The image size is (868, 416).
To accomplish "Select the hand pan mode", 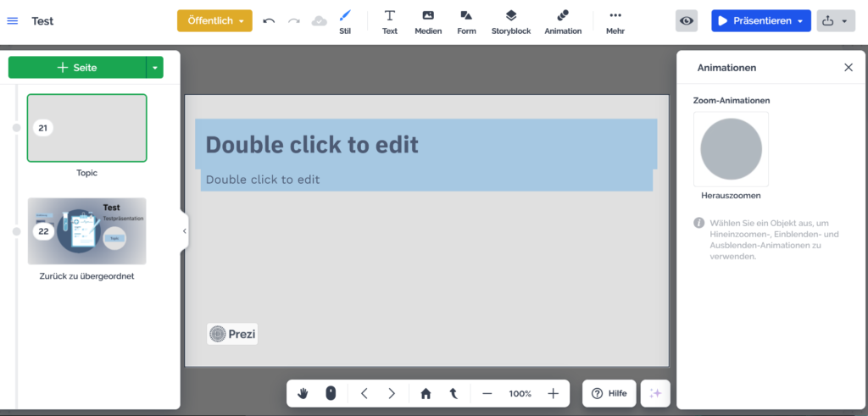I will coord(303,393).
